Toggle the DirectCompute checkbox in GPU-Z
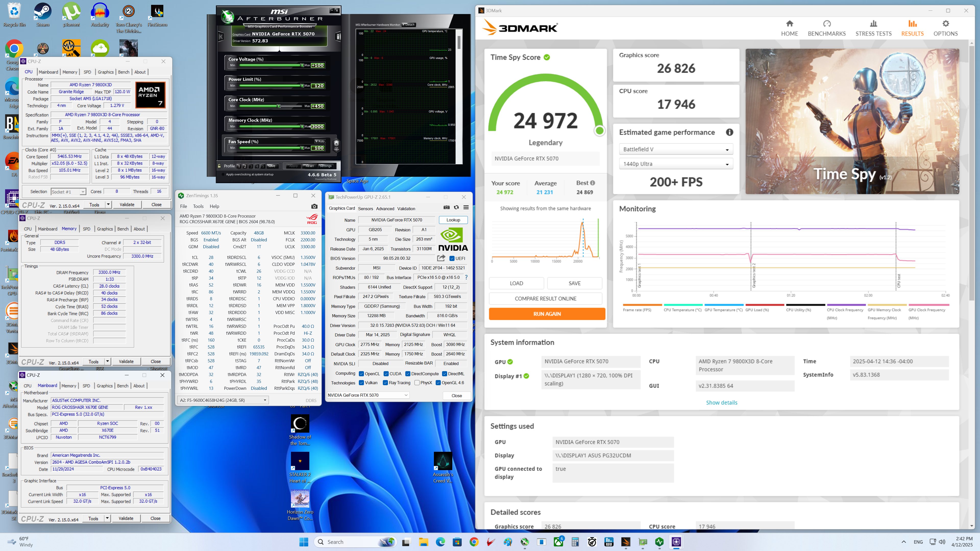 click(408, 373)
